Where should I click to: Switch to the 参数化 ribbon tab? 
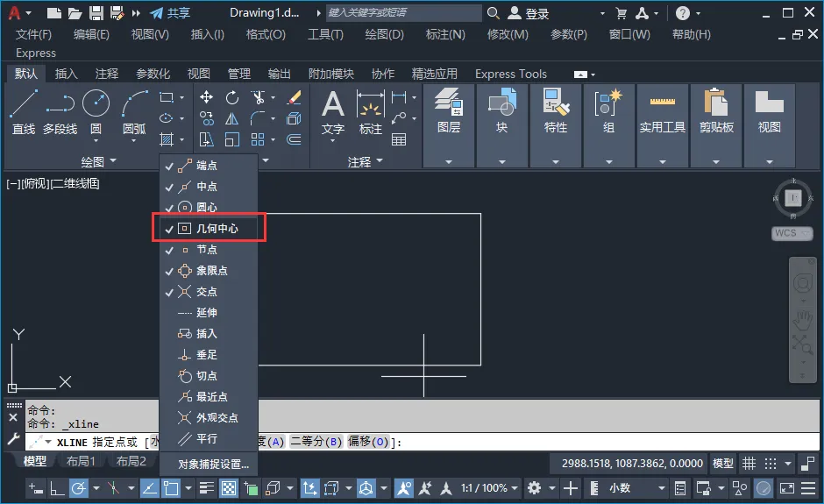pos(153,74)
